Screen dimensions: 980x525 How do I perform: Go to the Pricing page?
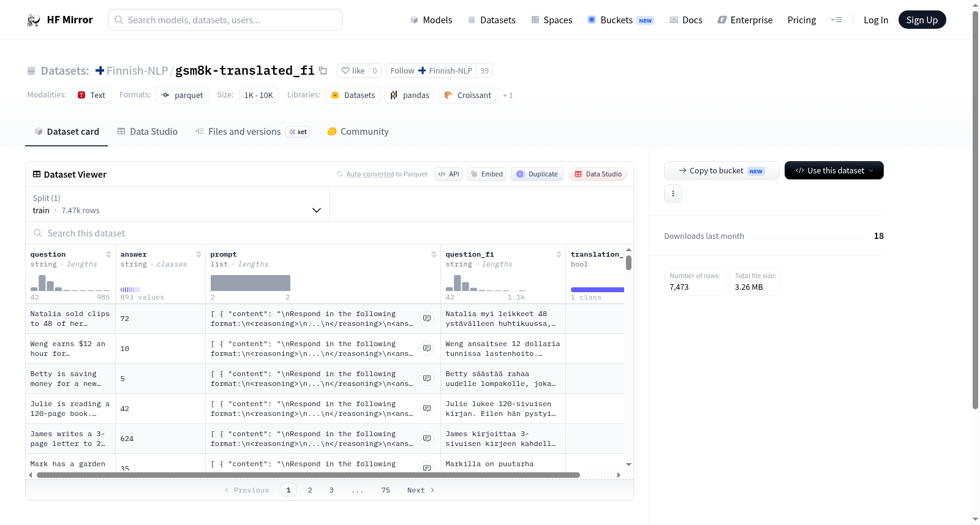[x=802, y=20]
